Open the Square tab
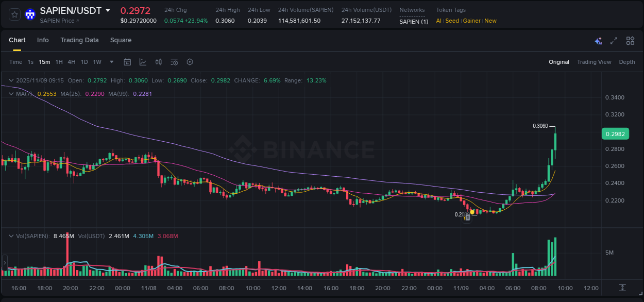 point(121,40)
